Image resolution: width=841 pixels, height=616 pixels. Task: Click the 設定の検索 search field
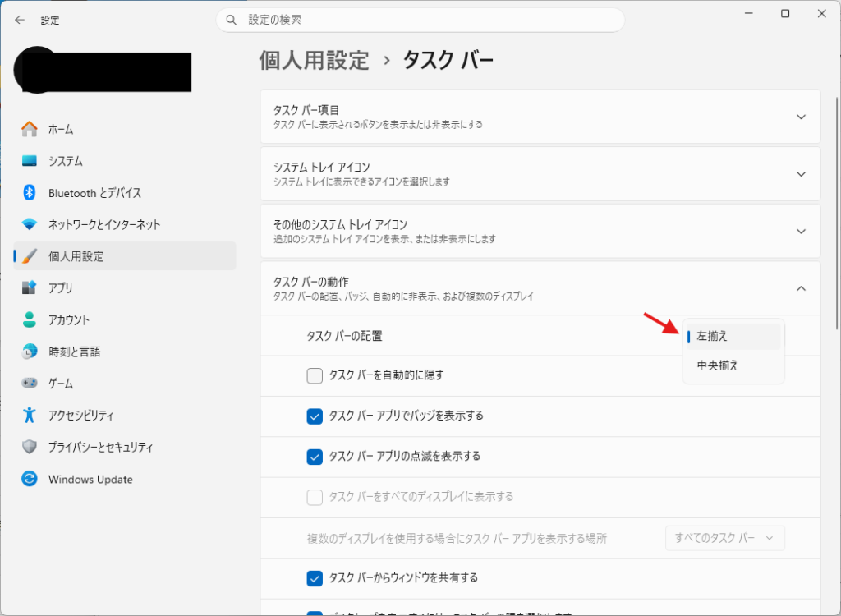[420, 20]
